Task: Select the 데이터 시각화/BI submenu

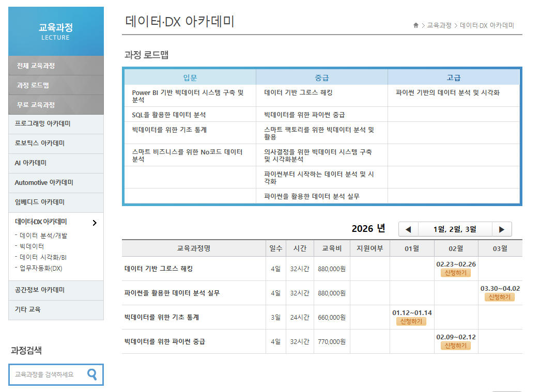Action: click(x=43, y=257)
